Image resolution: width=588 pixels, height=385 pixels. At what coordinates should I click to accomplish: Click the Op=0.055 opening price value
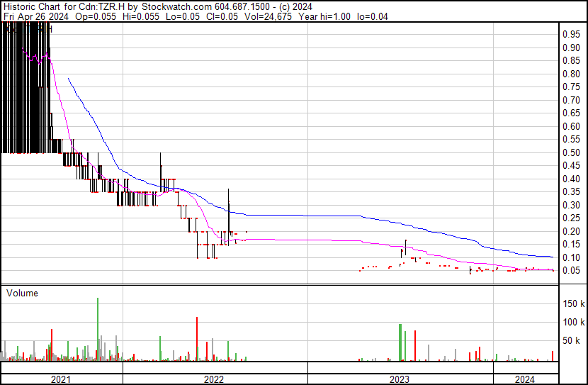[96, 16]
